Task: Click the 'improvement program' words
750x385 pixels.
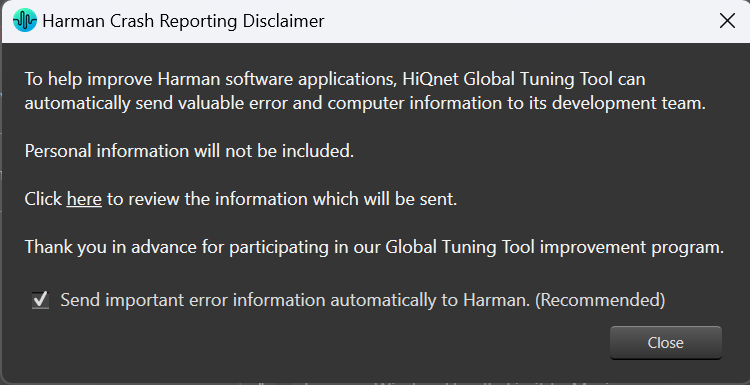Action: (631, 247)
